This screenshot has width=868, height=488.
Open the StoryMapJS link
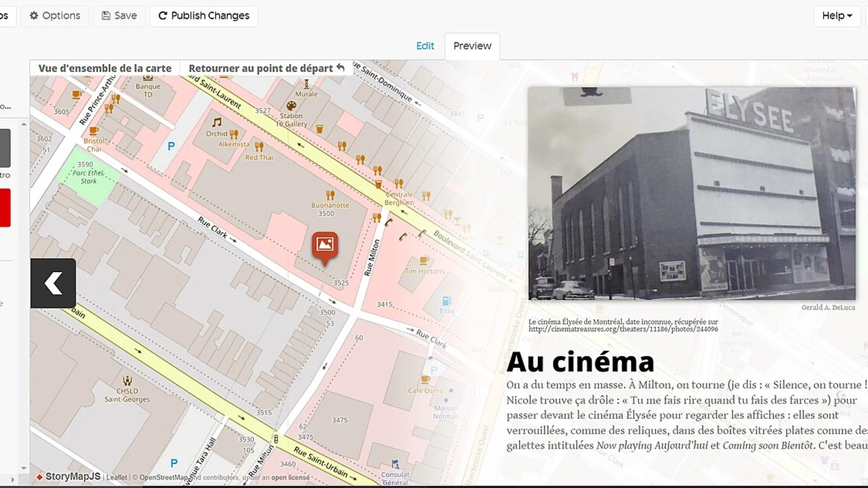pyautogui.click(x=68, y=477)
